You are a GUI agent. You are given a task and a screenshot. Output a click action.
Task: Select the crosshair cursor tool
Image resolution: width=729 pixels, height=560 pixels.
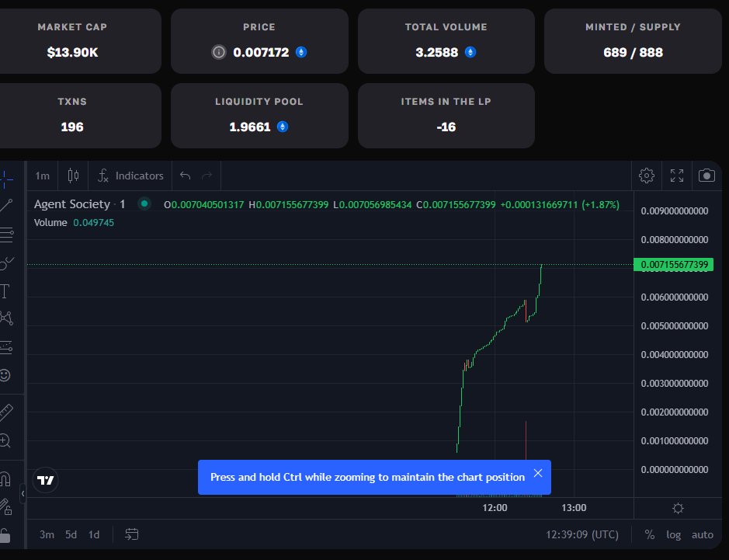click(x=5, y=179)
